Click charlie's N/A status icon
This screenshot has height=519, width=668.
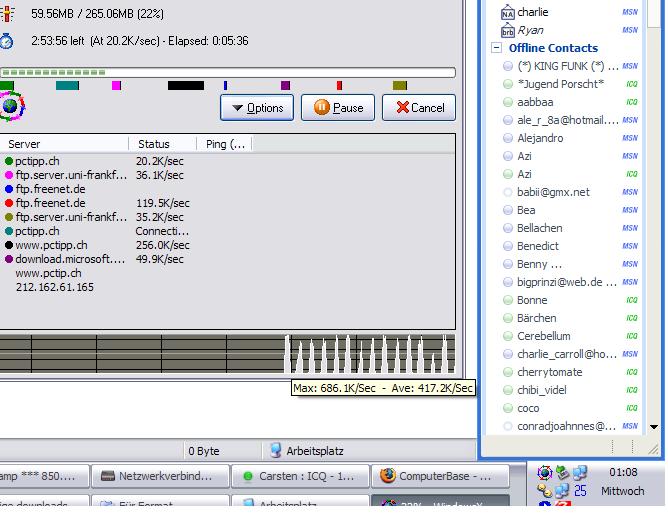pyautogui.click(x=507, y=12)
